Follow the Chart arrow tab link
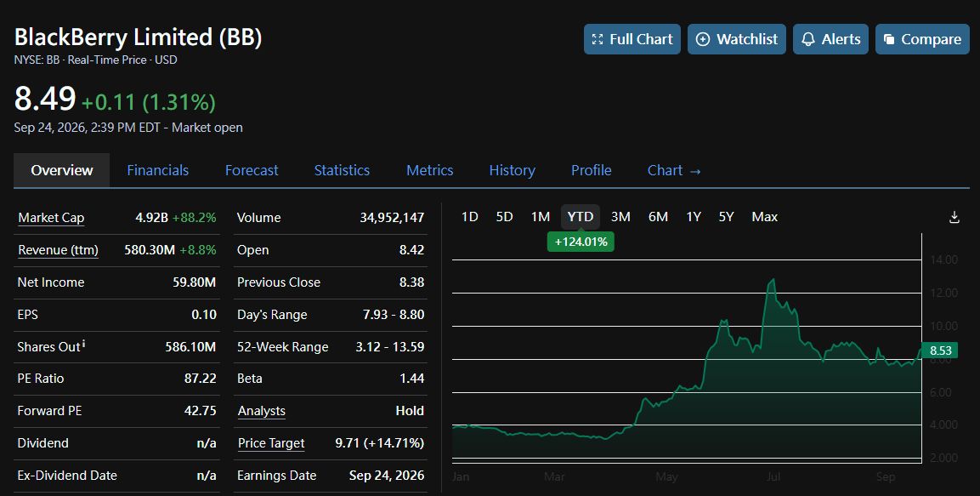Screen dimensions: 980x496 pos(674,170)
